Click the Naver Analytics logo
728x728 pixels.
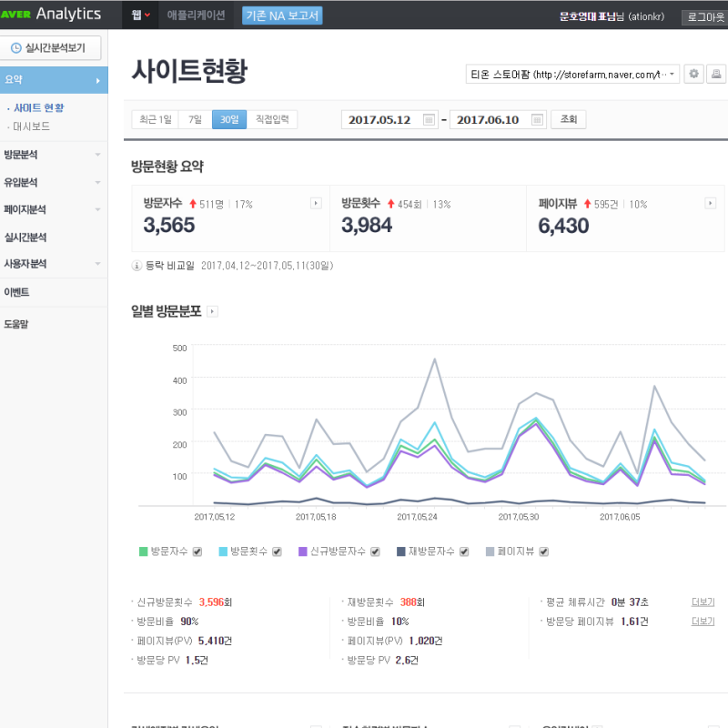coord(50,14)
